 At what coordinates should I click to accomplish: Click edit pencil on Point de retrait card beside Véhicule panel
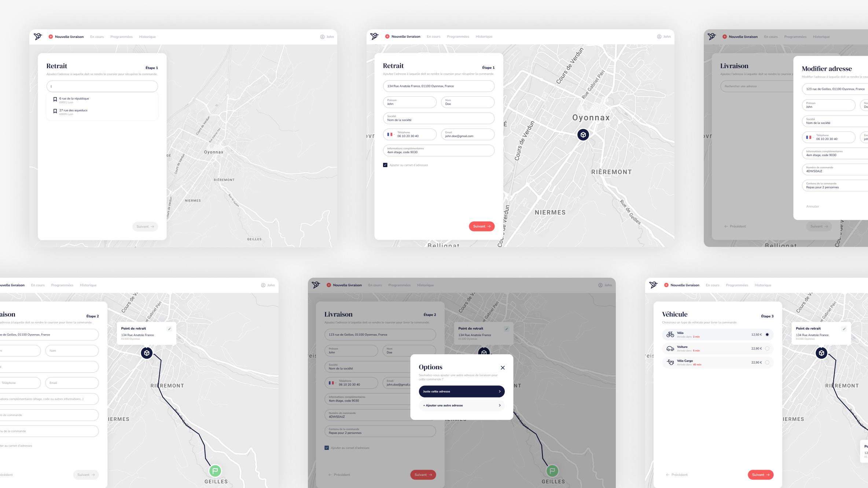844,329
